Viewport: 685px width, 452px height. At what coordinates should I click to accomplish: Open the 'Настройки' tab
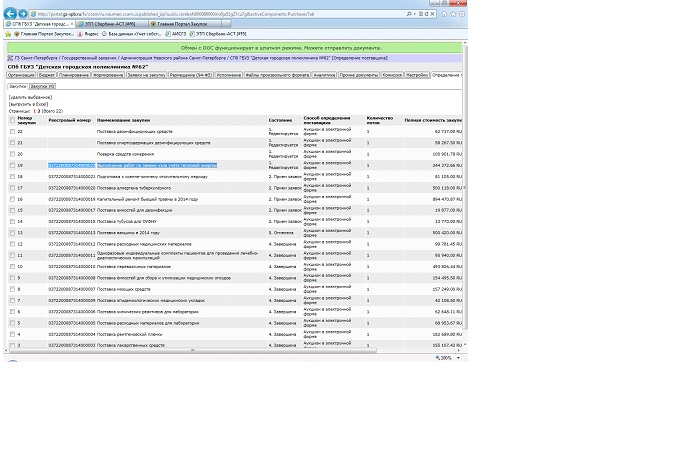click(417, 75)
